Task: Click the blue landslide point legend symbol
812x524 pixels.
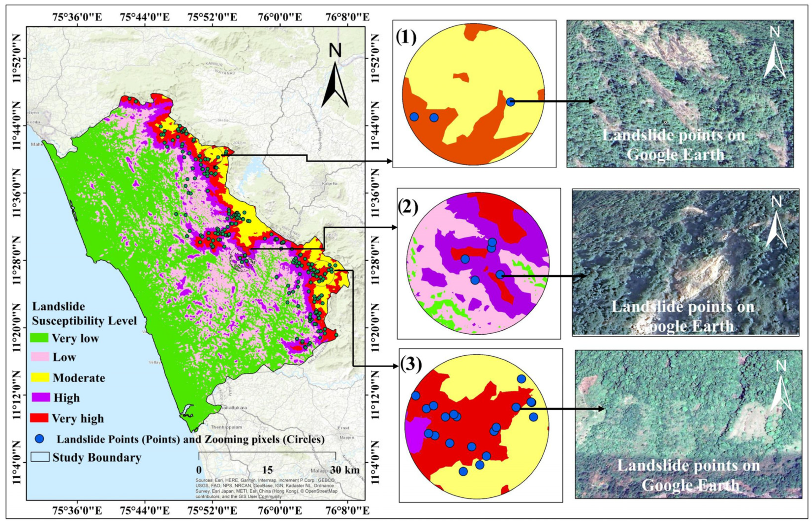Action: 40,439
